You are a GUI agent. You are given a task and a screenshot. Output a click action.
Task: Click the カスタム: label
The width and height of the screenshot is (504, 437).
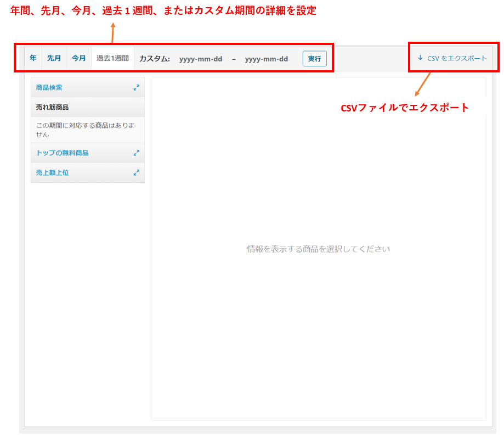(155, 59)
